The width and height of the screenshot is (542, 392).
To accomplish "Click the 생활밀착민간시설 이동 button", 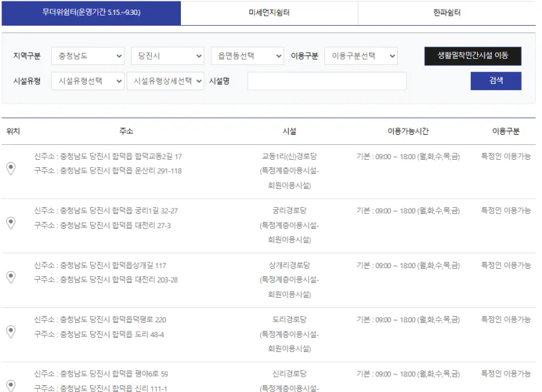I will (x=473, y=56).
